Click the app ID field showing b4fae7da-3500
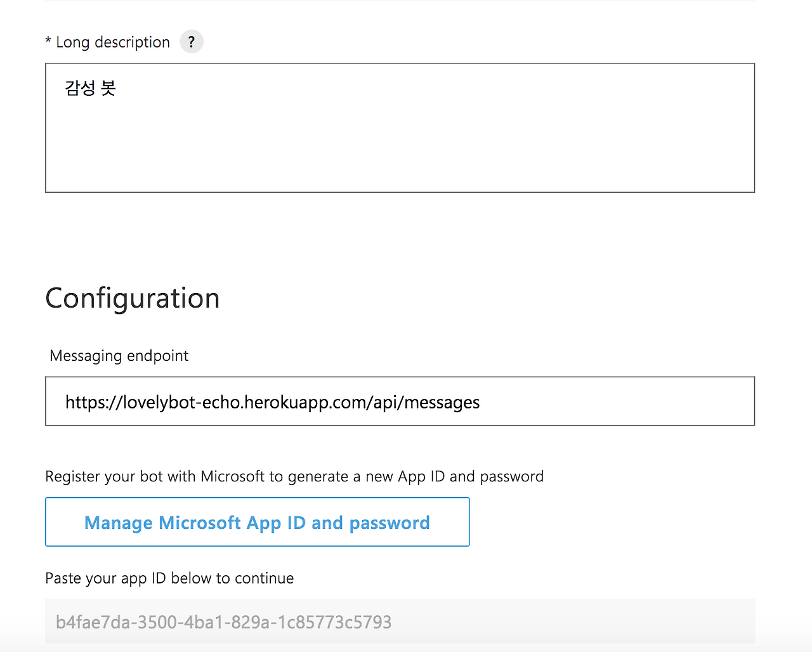The image size is (812, 652). (400, 622)
